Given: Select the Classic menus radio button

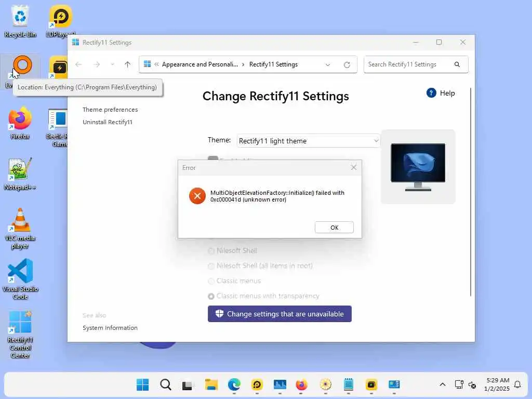Looking at the screenshot, I should (211, 281).
